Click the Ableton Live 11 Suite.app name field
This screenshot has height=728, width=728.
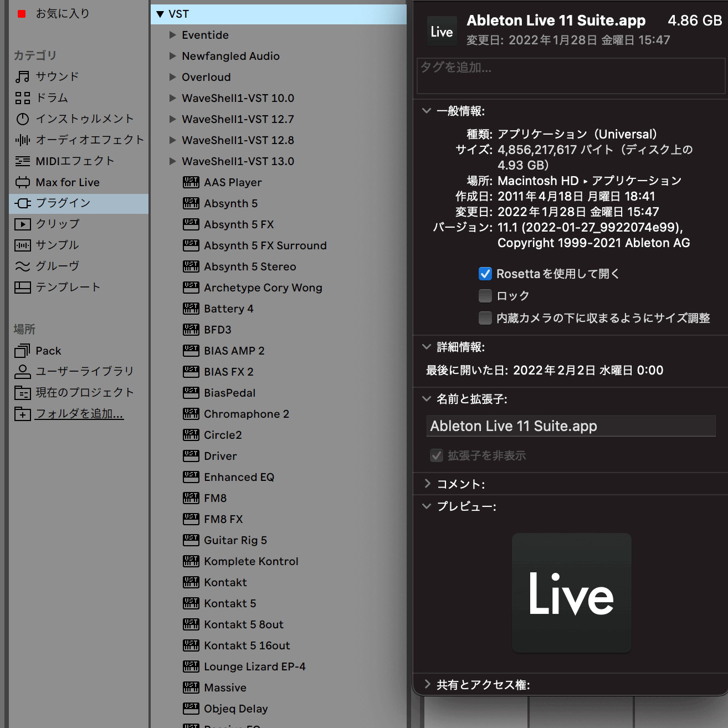(571, 426)
